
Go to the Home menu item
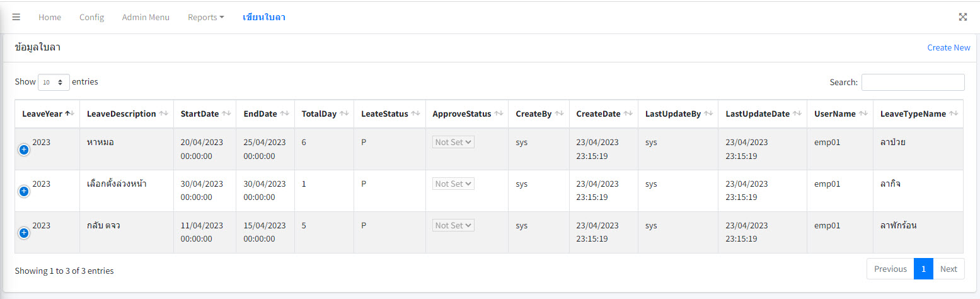tap(50, 17)
